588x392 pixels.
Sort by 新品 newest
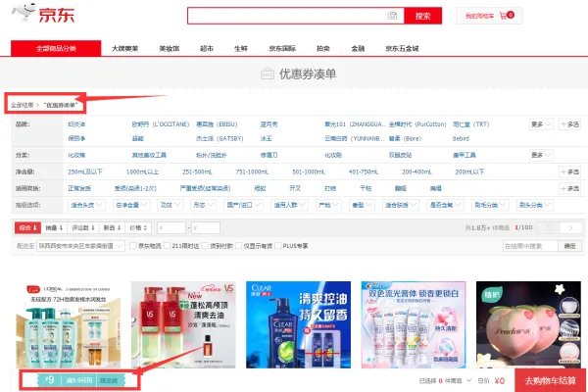coord(112,227)
